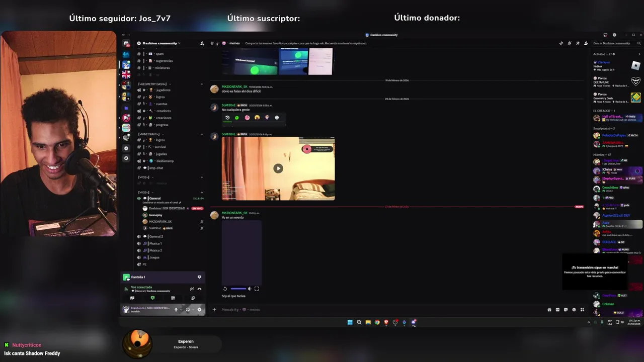Viewport: 644px width, 362px height.
Task: Open the smp-chat channel
Action: coord(156,168)
